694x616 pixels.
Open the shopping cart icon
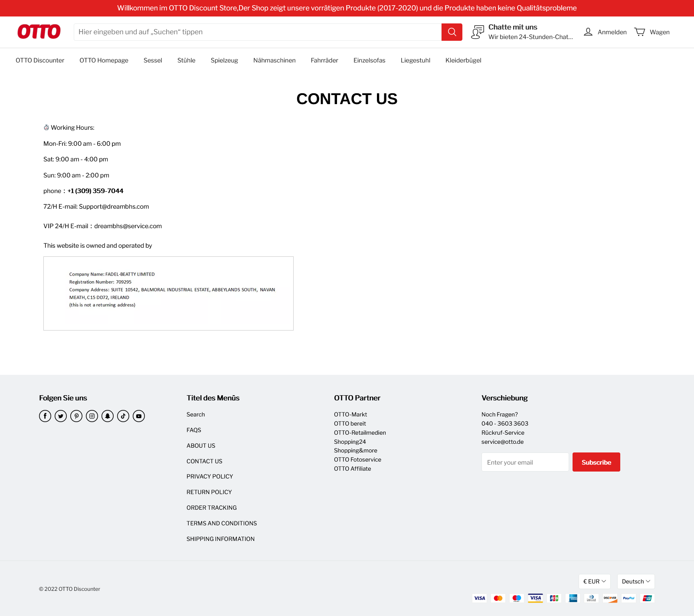pyautogui.click(x=640, y=32)
